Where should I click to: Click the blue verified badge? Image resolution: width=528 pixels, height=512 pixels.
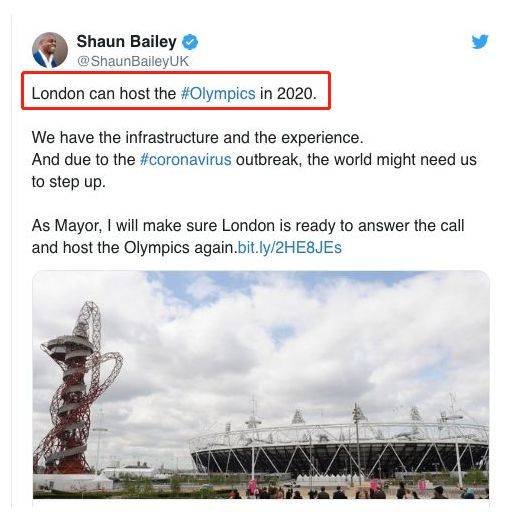click(190, 42)
